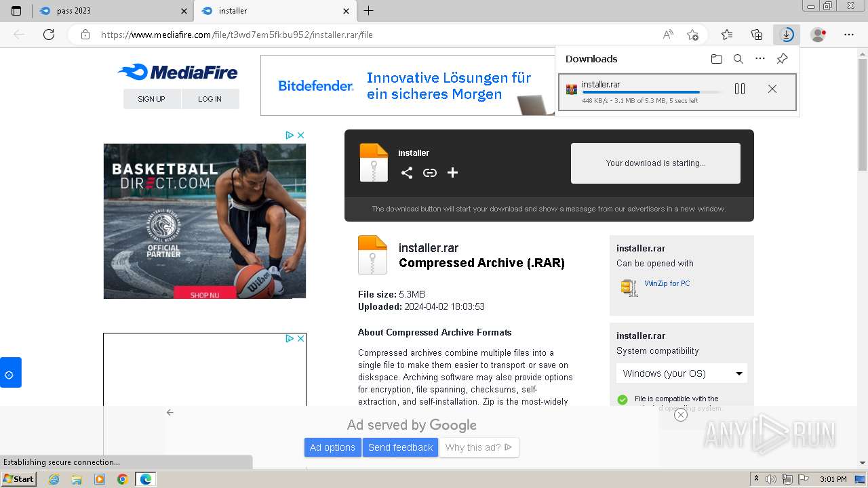Click the 'Ad options' button
Image resolution: width=868 pixels, height=488 pixels.
(x=332, y=447)
